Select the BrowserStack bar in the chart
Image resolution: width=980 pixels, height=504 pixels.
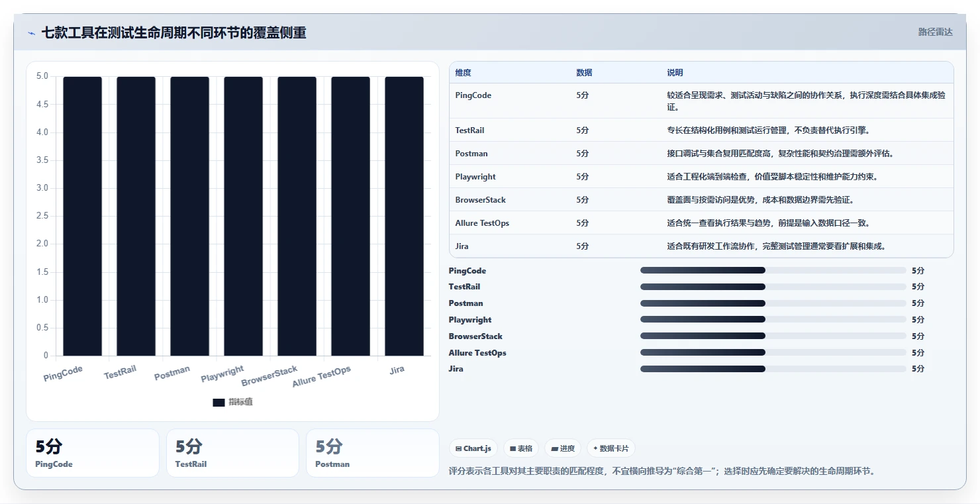[297, 216]
